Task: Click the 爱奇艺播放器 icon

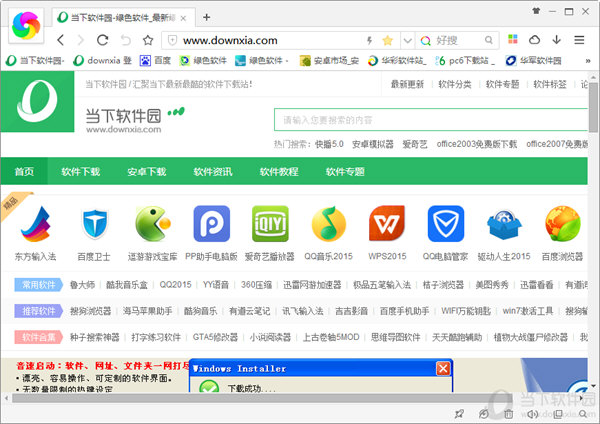Action: tap(270, 224)
